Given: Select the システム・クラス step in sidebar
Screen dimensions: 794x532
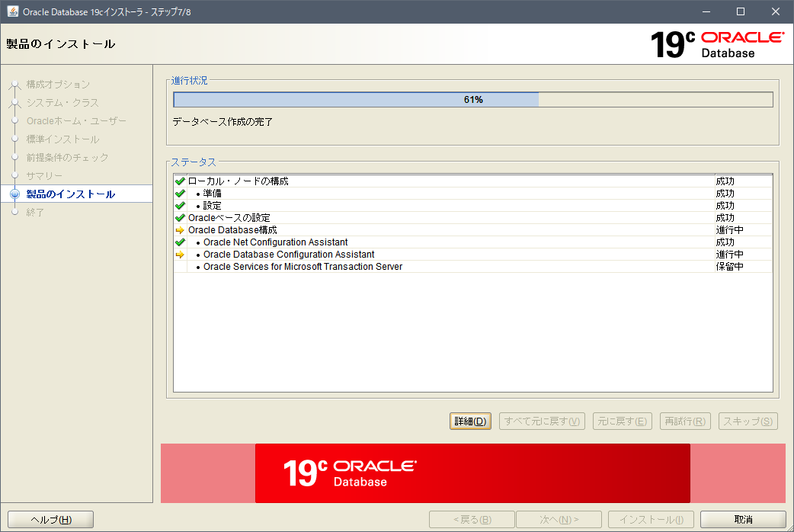Looking at the screenshot, I should 62,102.
